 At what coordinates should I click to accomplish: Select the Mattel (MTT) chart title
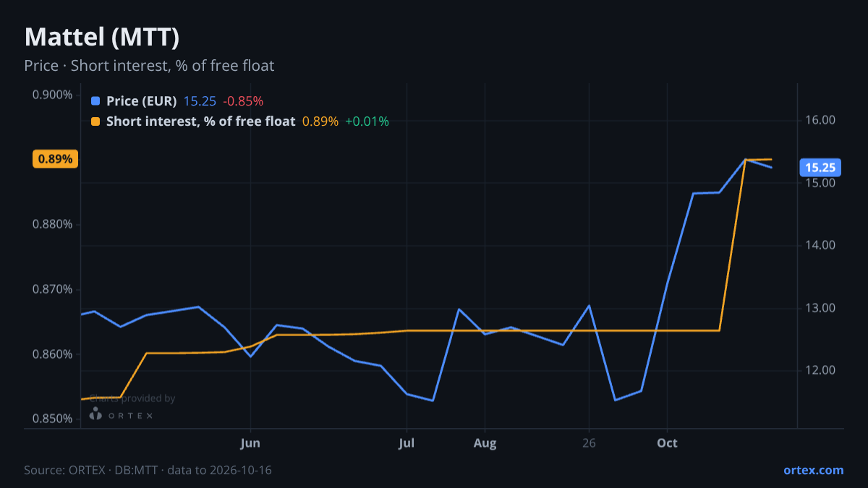click(x=102, y=37)
